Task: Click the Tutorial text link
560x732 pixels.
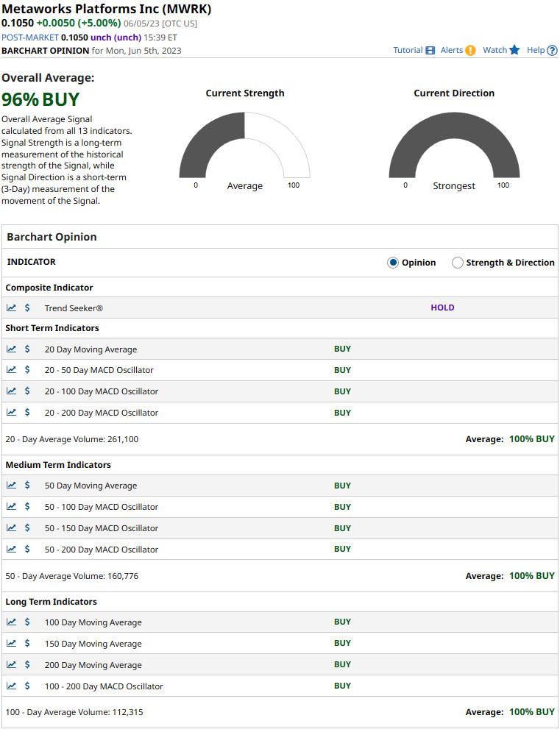Action: click(408, 50)
